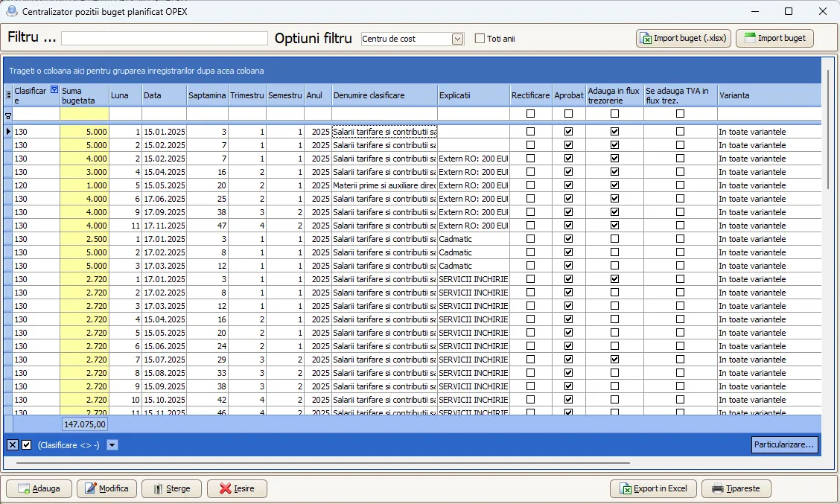
Task: Click the 1.000 Suma bugetata cell
Action: click(x=85, y=185)
